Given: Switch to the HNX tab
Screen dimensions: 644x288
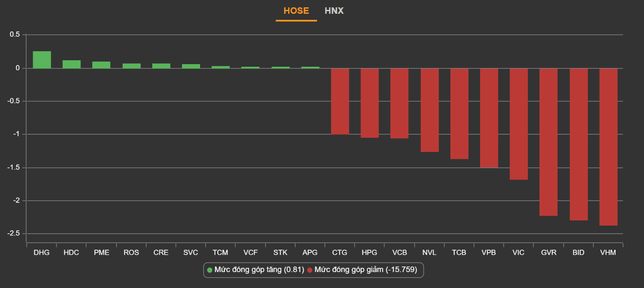Looking at the screenshot, I should click(x=334, y=11).
